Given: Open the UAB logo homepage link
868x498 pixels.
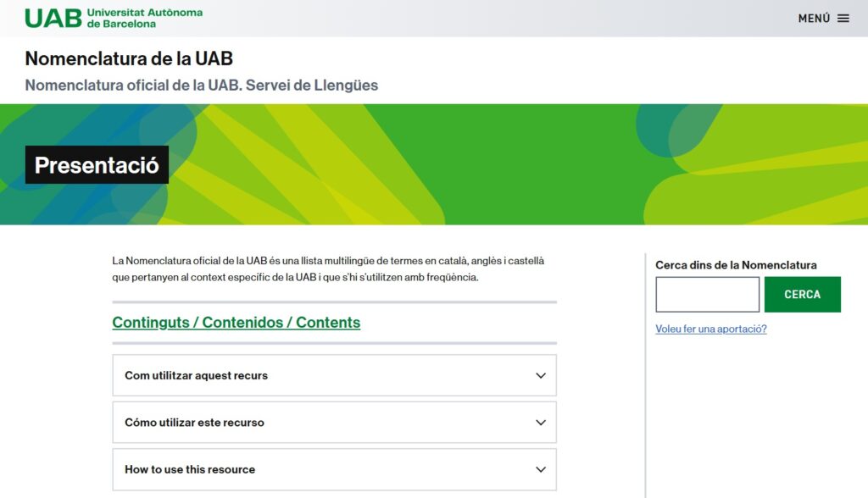Looking at the screenshot, I should [114, 19].
